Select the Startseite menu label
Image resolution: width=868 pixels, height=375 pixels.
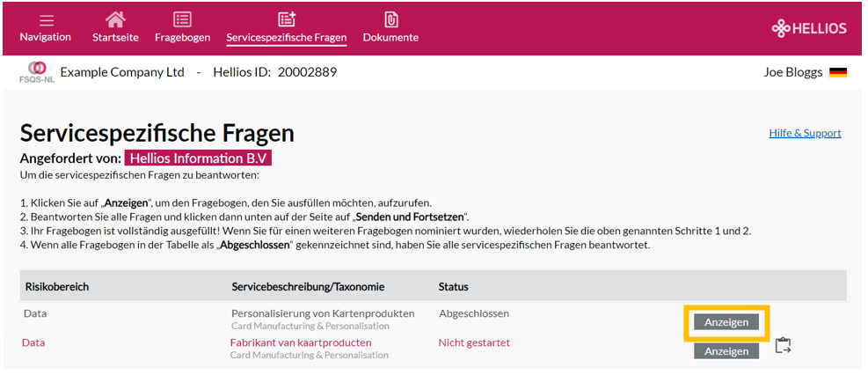115,38
